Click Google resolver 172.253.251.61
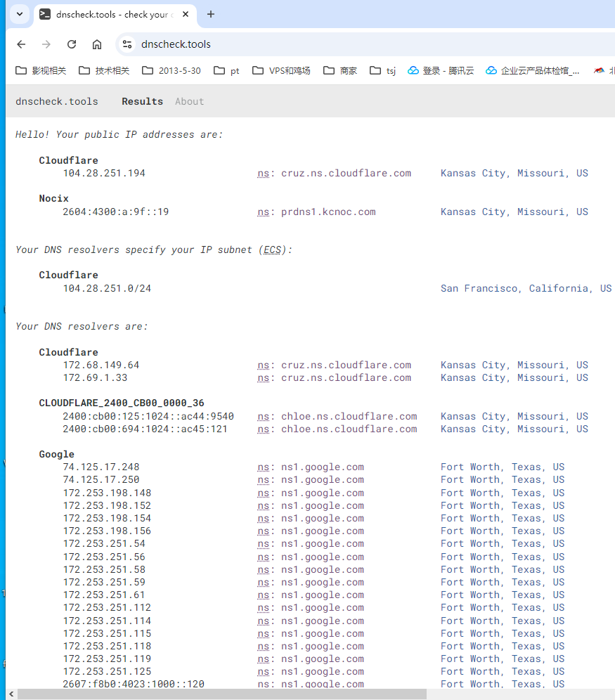Image resolution: width=615 pixels, height=700 pixels. click(104, 595)
